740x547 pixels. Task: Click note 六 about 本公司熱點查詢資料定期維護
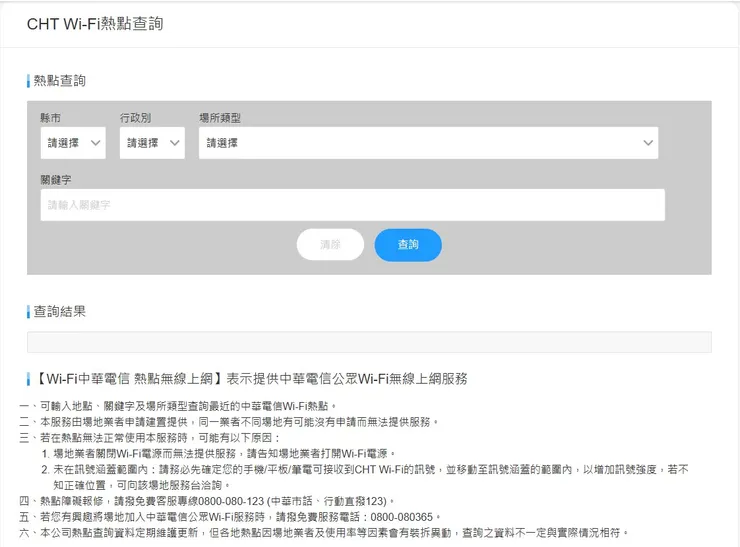tap(324, 533)
